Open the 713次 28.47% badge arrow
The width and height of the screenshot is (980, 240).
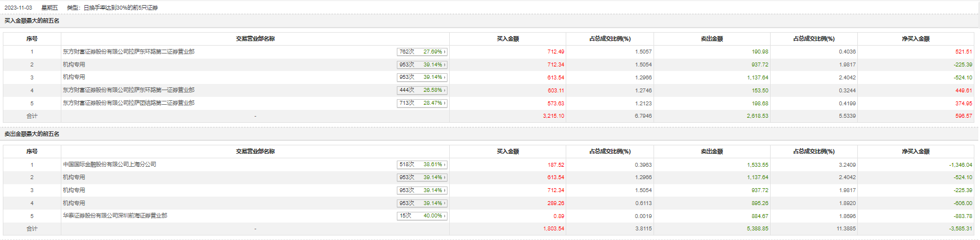445,103
